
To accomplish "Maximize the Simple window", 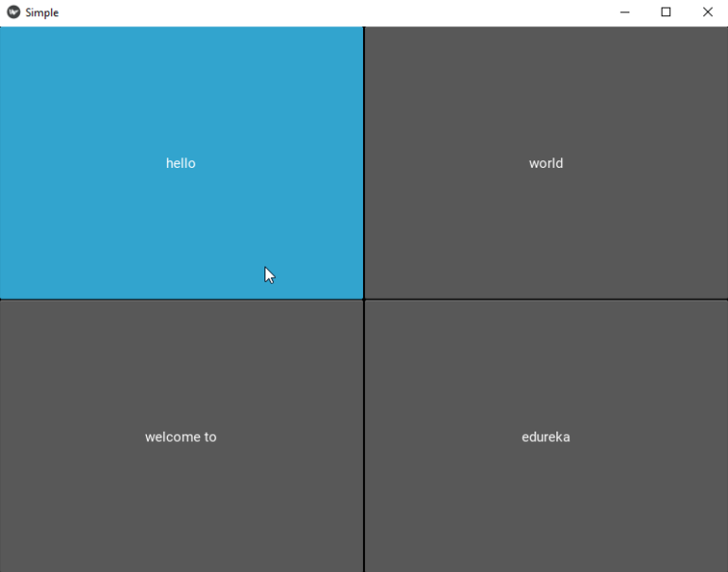I will 666,12.
